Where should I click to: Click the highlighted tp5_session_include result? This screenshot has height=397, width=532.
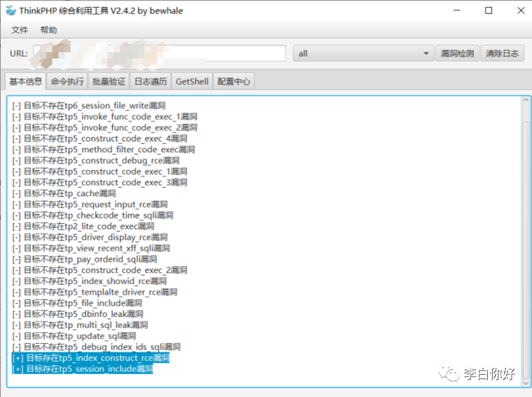click(x=82, y=369)
